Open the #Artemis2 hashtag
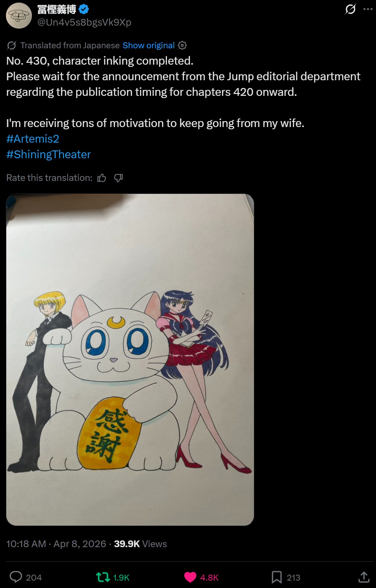The height and width of the screenshot is (588, 376). (33, 139)
